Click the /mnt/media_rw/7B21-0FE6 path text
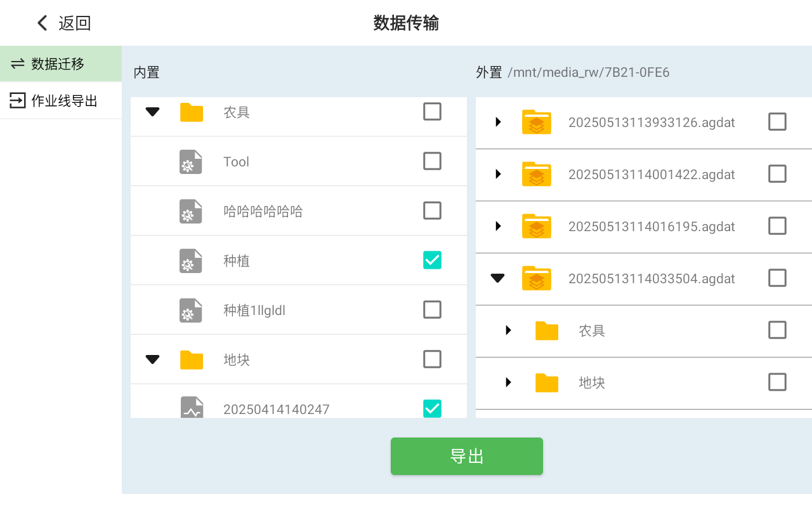 coord(589,72)
